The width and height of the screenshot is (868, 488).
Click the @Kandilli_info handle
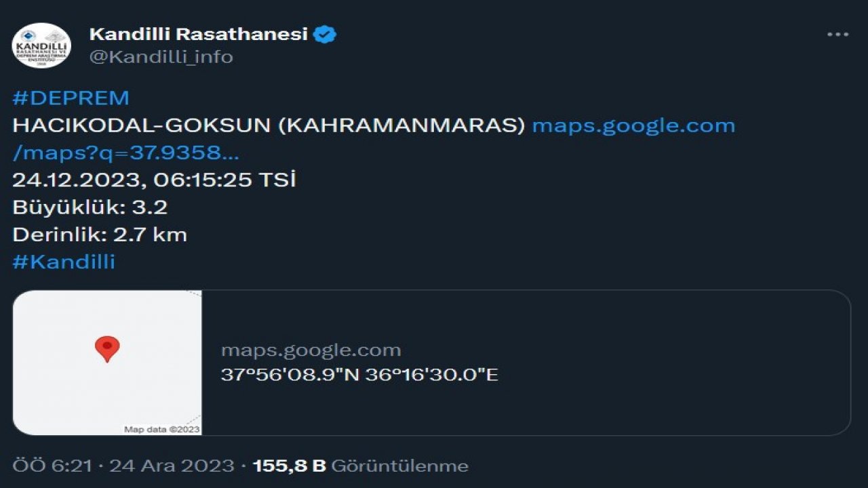click(x=161, y=58)
